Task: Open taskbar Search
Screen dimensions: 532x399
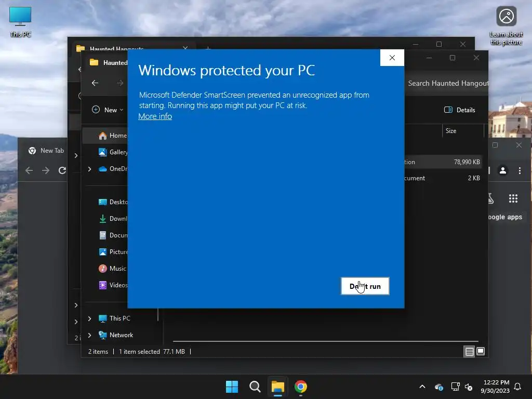Action: click(255, 387)
